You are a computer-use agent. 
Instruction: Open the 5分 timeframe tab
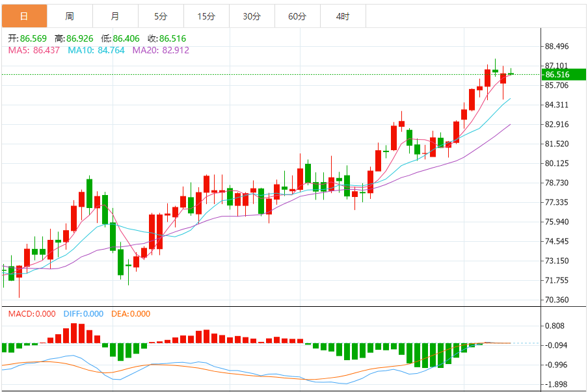pyautogui.click(x=161, y=16)
